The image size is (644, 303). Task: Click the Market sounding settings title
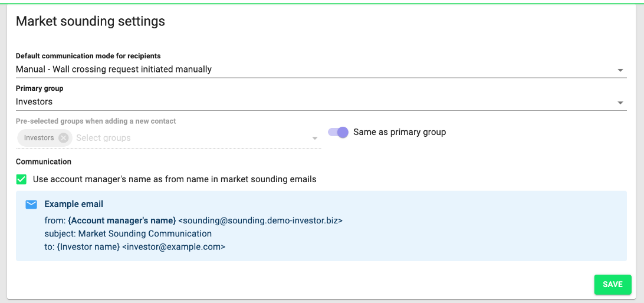click(90, 21)
